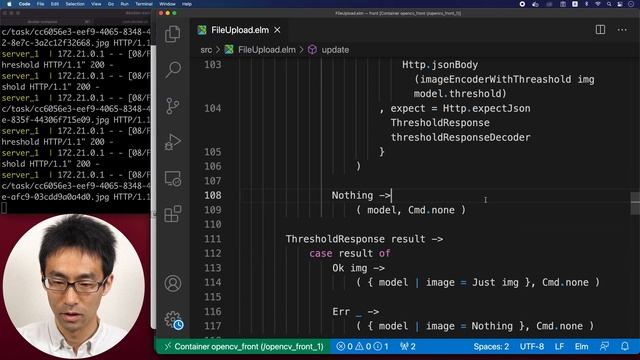Click the editor vertical scrollbar thumb
Image resolution: width=640 pixels, height=360 pixels.
pyautogui.click(x=635, y=203)
